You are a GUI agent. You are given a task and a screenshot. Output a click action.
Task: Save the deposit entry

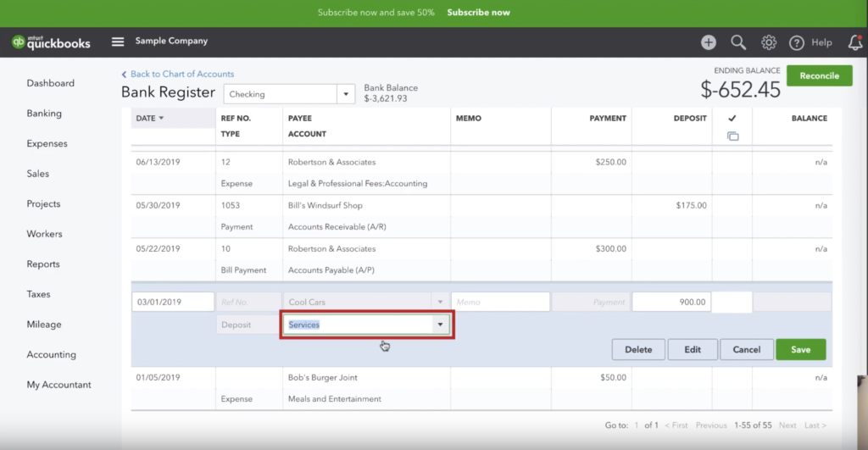800,349
